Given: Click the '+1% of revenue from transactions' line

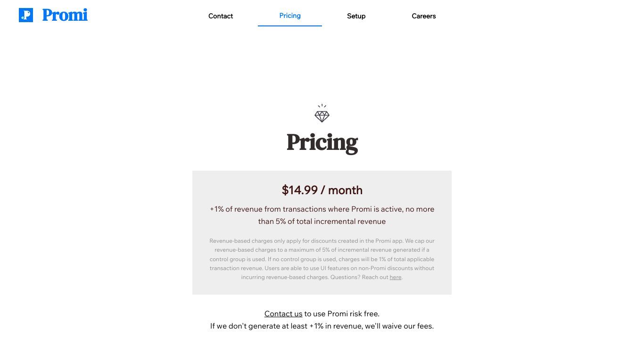Looking at the screenshot, I should coord(322,209).
